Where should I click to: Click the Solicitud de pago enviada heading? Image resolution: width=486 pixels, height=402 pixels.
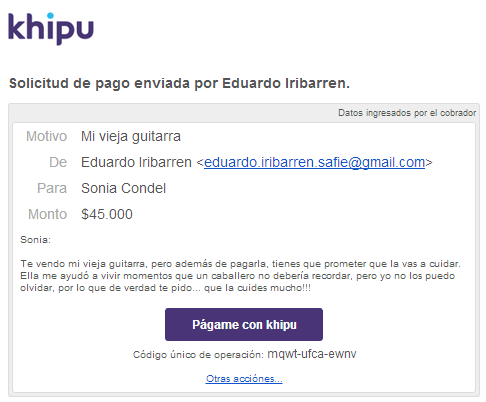(179, 83)
